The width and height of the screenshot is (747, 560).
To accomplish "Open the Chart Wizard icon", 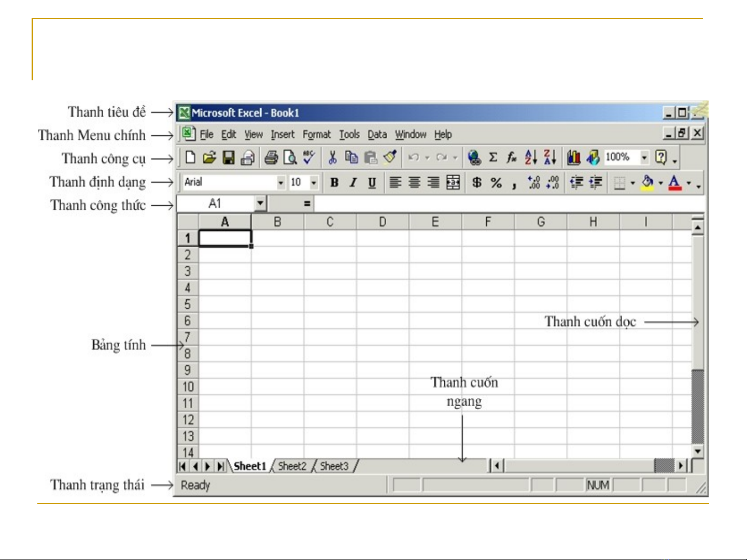I will coord(573,157).
